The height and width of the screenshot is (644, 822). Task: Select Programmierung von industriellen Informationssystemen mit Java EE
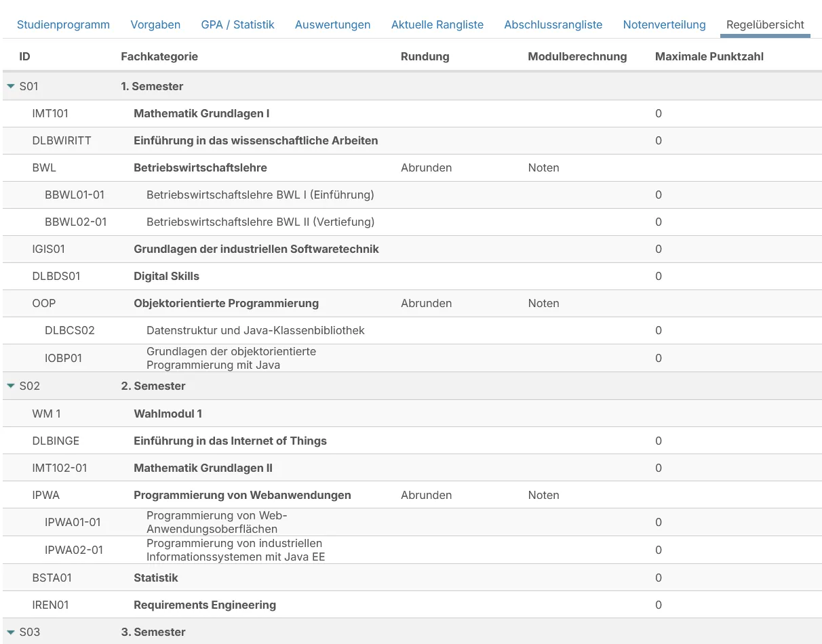(x=236, y=550)
